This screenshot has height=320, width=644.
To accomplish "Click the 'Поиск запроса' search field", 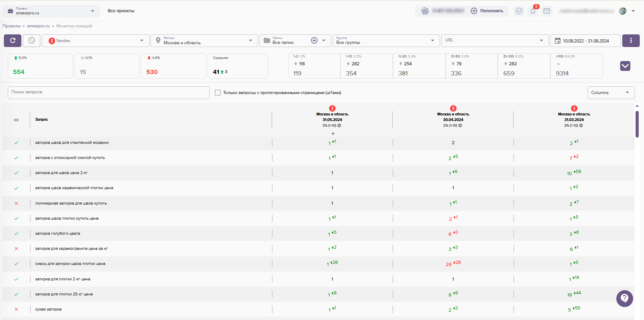I will coord(108,92).
